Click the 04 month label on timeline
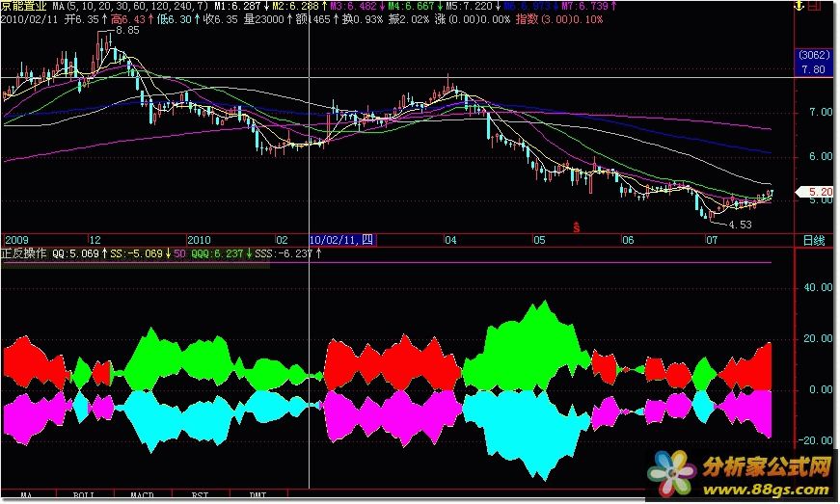The width and height of the screenshot is (840, 504). coord(449,239)
